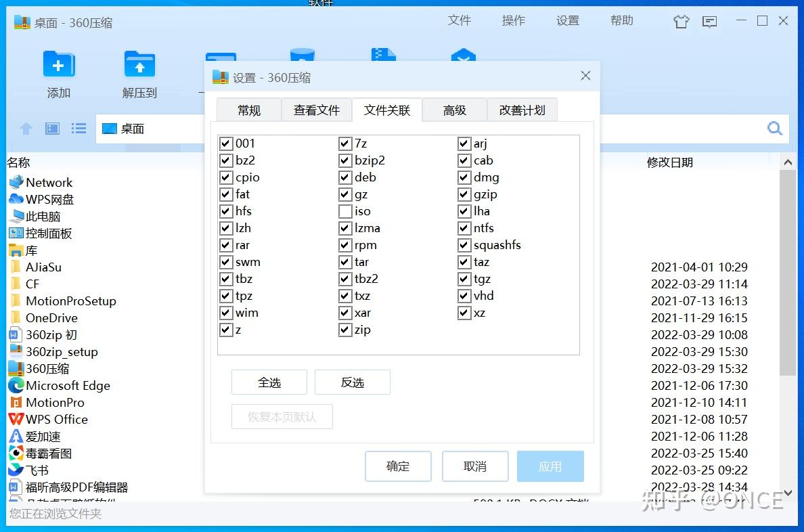Open the 设置 menu
The image size is (804, 532).
568,20
